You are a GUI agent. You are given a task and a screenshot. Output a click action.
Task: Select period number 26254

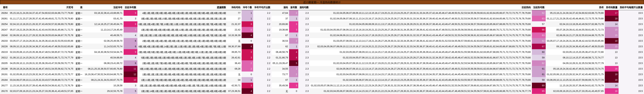click(4, 24)
